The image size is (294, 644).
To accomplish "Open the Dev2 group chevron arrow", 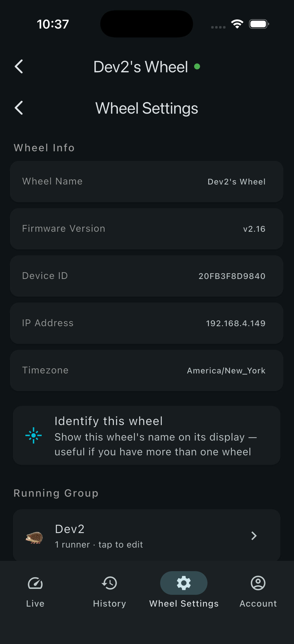I will pyautogui.click(x=254, y=536).
